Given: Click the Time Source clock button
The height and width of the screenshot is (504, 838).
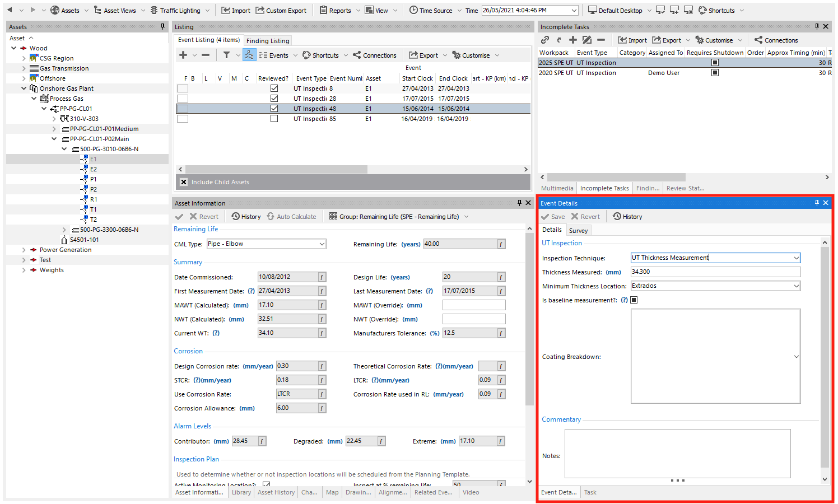Looking at the screenshot, I should pyautogui.click(x=431, y=10).
